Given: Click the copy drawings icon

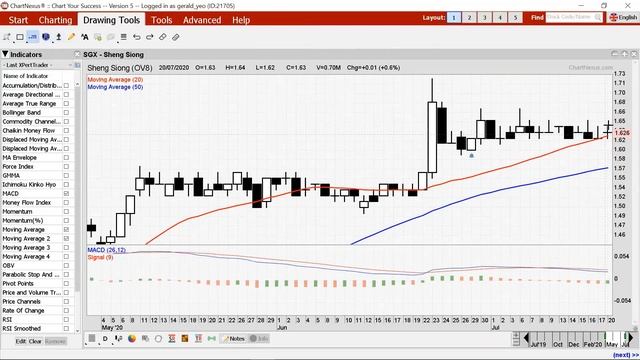Looking at the screenshot, I should 98,37.
